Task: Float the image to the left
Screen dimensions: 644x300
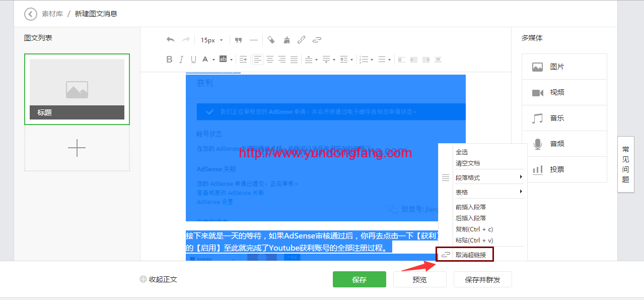Action: [x=414, y=59]
